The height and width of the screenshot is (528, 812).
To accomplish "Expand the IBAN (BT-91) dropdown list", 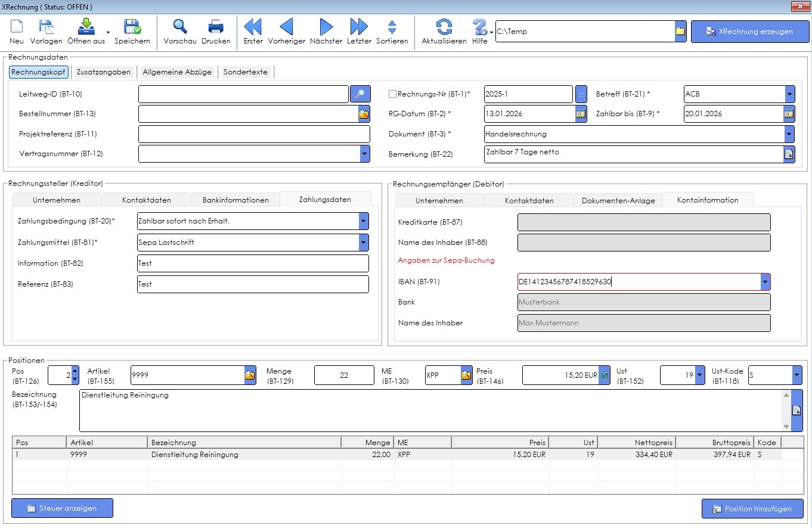I will click(x=765, y=282).
